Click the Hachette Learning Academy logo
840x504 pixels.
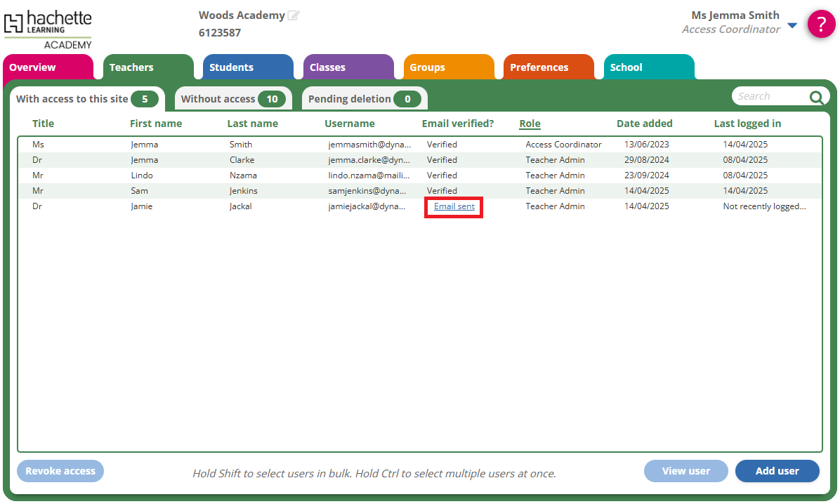point(48,29)
